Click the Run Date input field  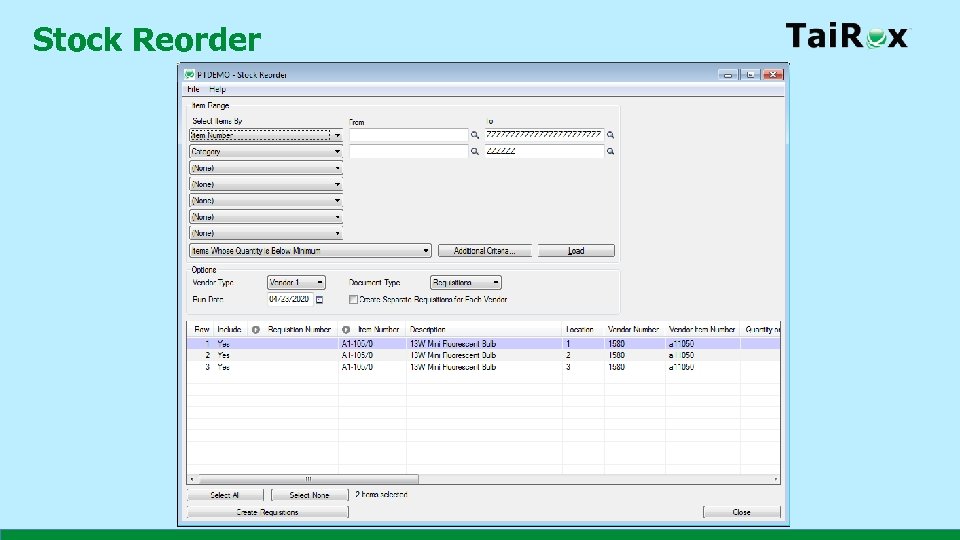click(290, 299)
